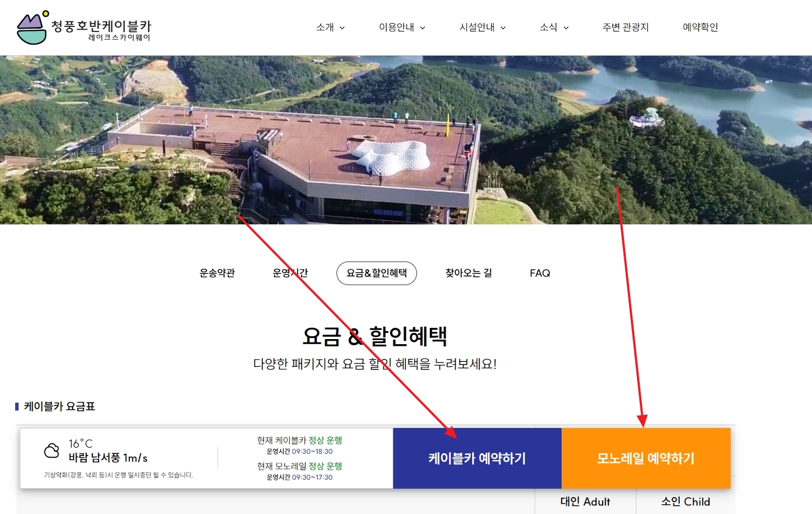This screenshot has width=812, height=514.
Task: Click the orange 모노레일 예약하기 button
Action: tap(645, 458)
